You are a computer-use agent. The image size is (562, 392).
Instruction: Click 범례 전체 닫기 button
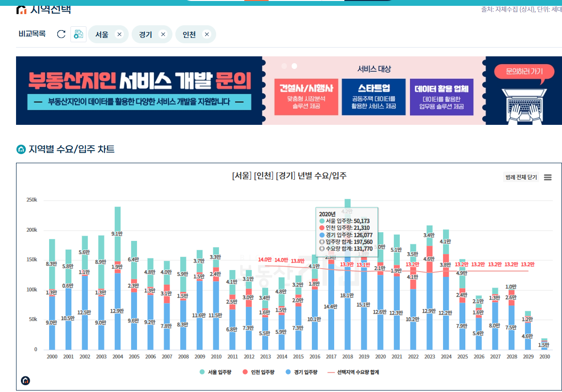[521, 177]
